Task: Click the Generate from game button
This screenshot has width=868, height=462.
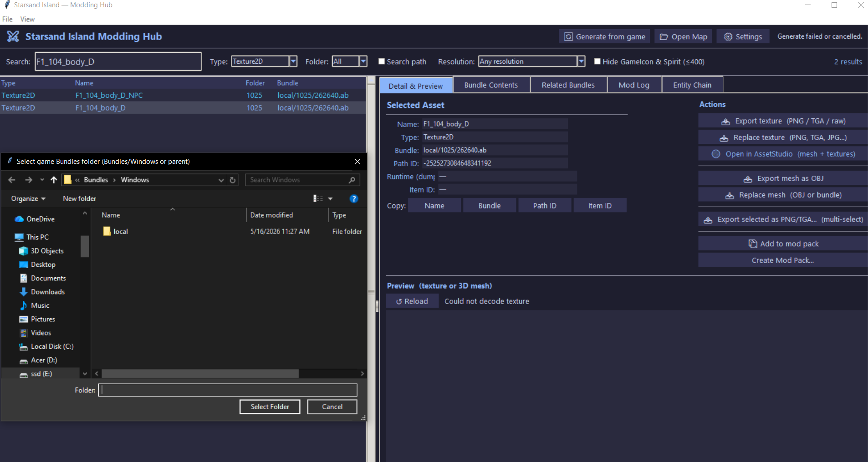Action: 605,37
